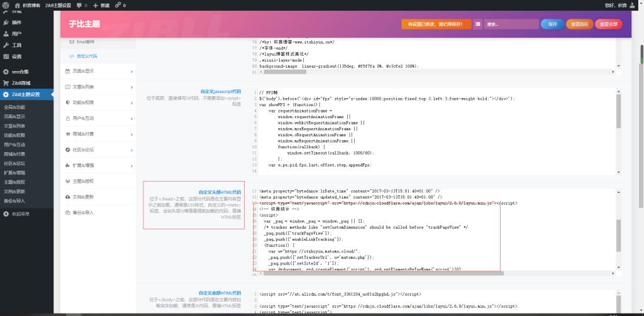This screenshot has height=316, width=644.
Task: Click the expand-all list icon beside search box
Action: click(x=478, y=24)
